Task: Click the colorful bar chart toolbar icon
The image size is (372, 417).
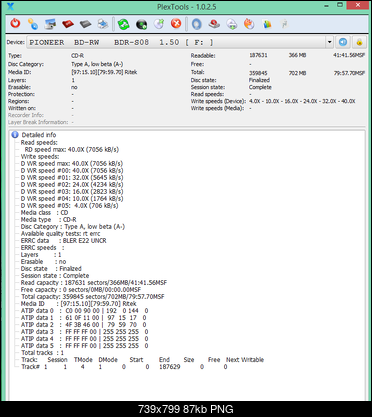Action: click(x=267, y=24)
